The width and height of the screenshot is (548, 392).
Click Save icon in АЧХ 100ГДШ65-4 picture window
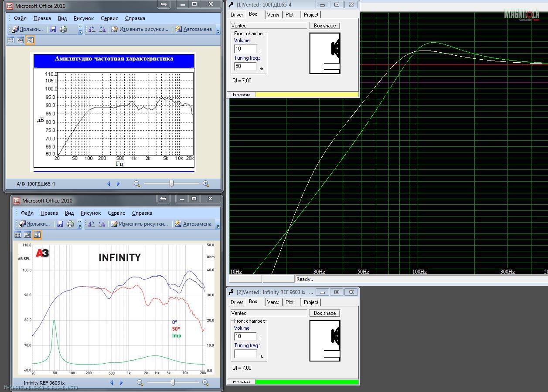53,29
